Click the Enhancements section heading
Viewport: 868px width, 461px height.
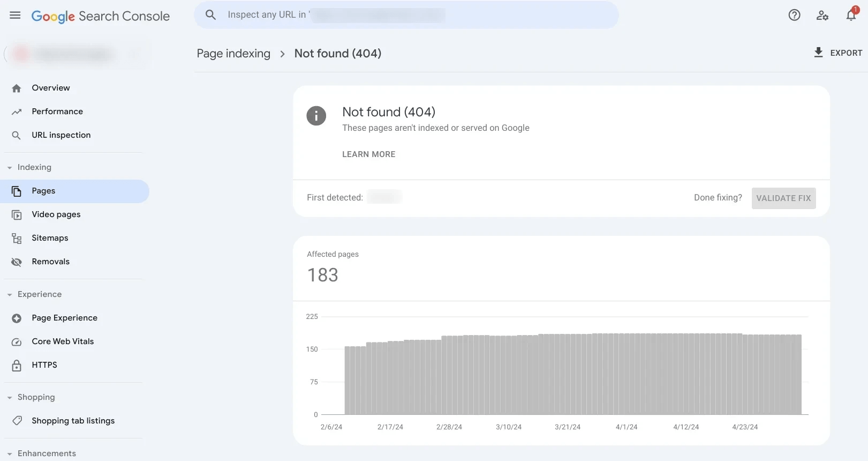click(x=47, y=453)
